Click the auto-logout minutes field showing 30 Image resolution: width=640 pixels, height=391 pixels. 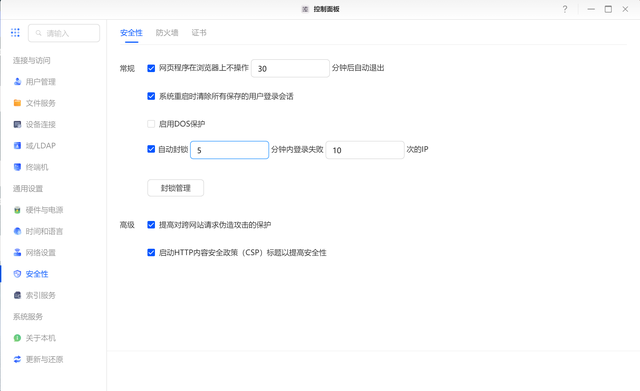click(x=290, y=69)
